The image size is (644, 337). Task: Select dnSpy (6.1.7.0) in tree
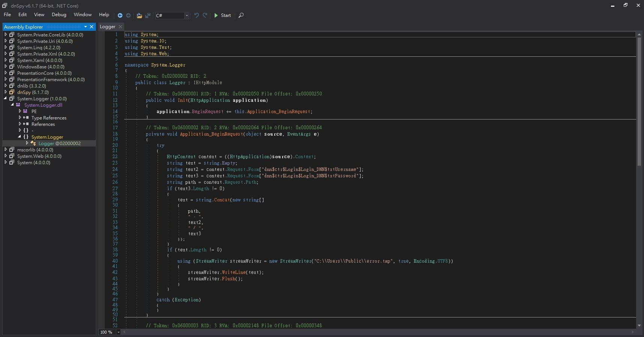click(33, 92)
